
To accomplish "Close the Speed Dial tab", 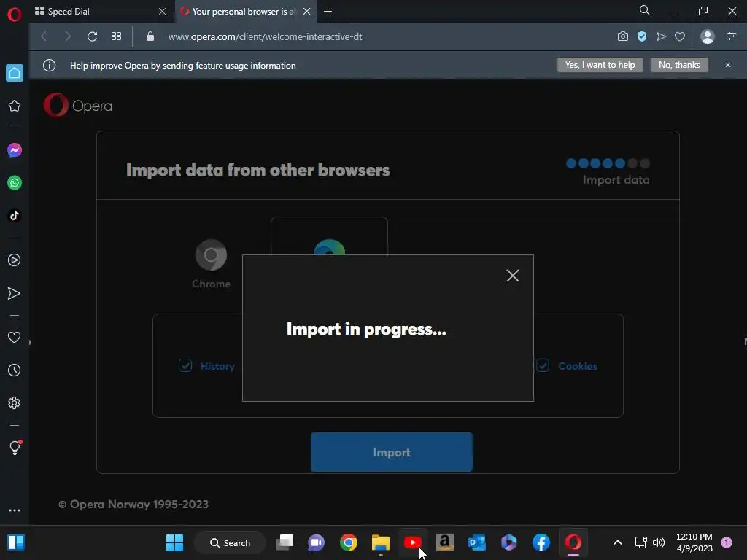I will pos(162,12).
